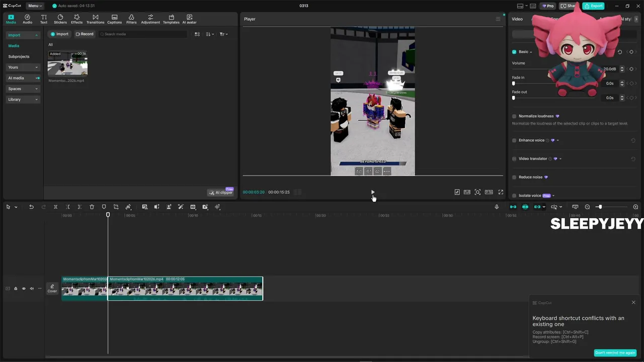Screen dimensions: 644x362
Task: Open the Audio tab in the top toolbar
Action: (27, 19)
